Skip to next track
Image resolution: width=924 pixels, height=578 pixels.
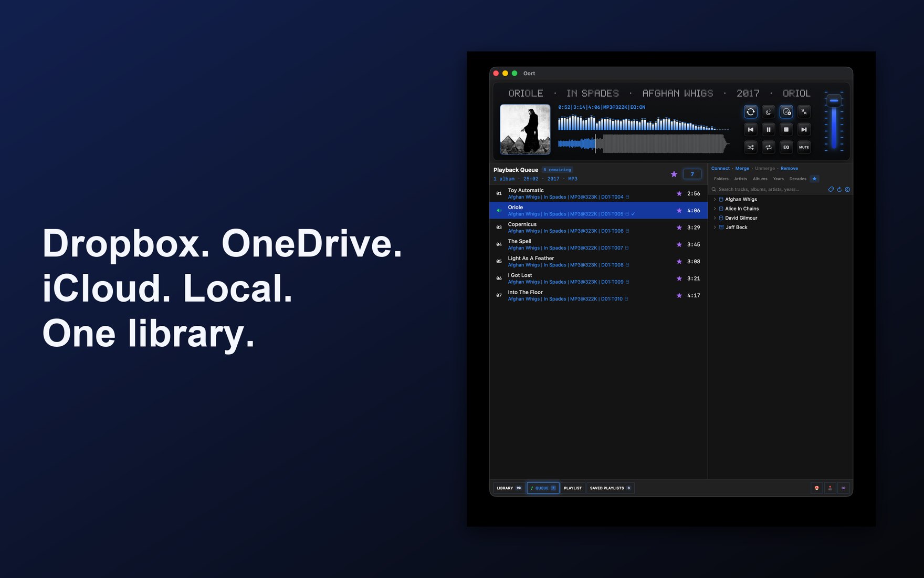[x=804, y=129]
